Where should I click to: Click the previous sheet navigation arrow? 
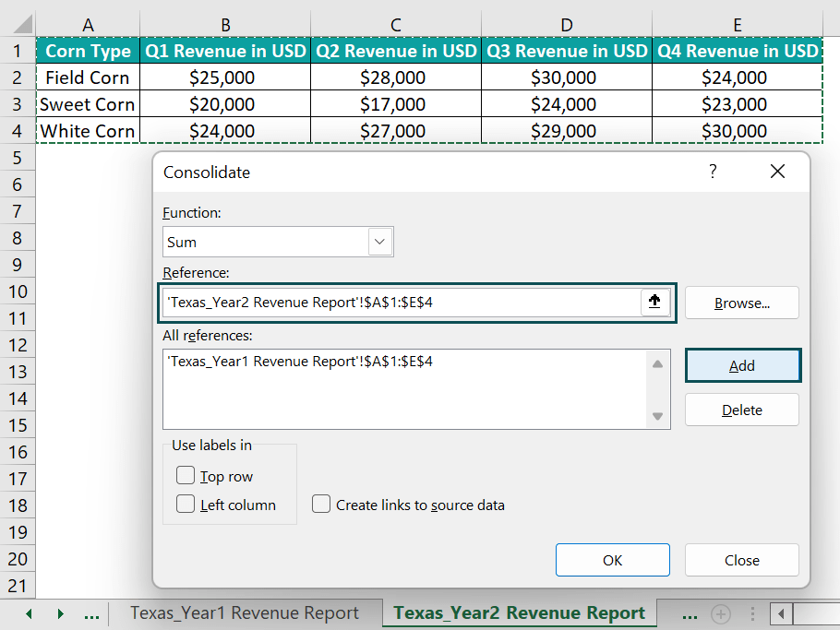tap(29, 613)
